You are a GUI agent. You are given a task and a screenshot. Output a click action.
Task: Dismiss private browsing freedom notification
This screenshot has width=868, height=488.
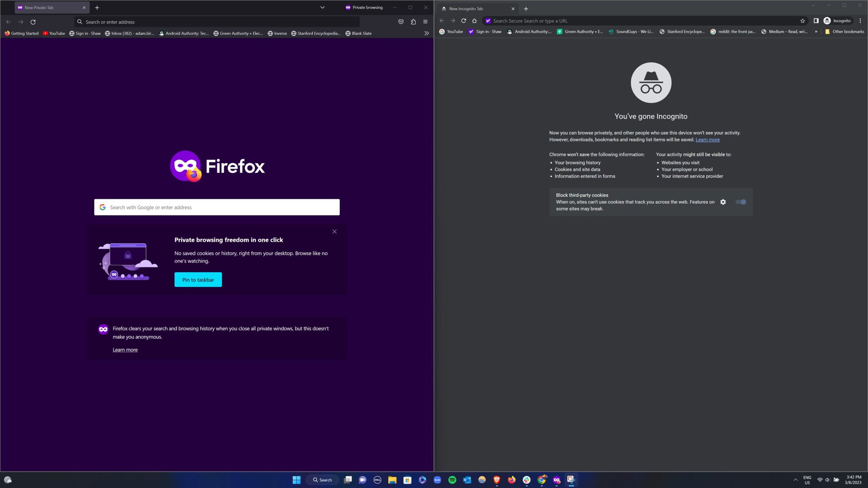[x=335, y=232]
